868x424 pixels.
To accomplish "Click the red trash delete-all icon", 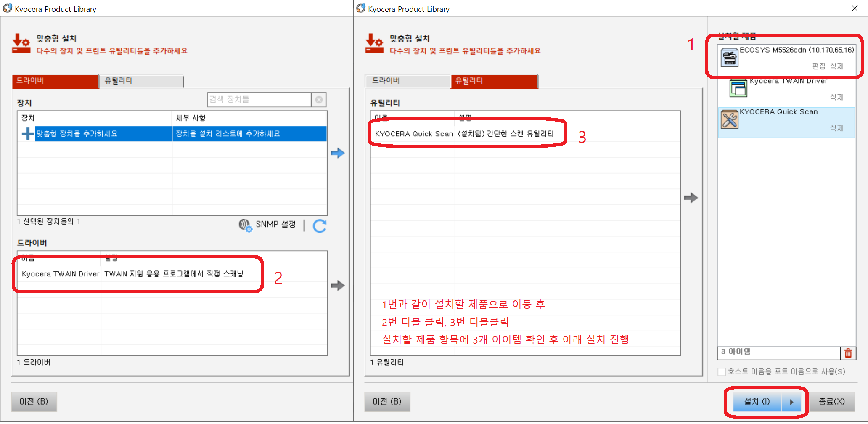I will click(848, 353).
